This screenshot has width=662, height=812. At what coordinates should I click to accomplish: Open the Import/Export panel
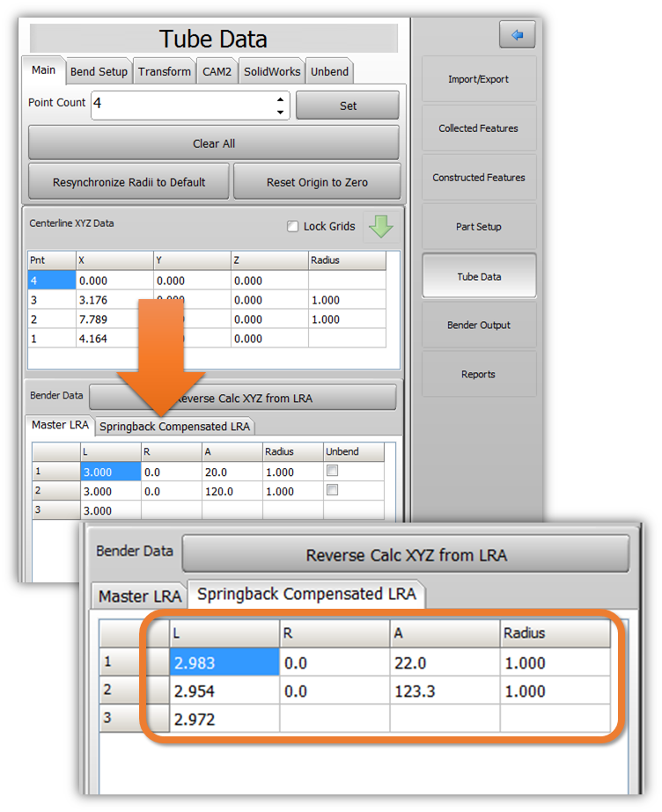coord(478,79)
